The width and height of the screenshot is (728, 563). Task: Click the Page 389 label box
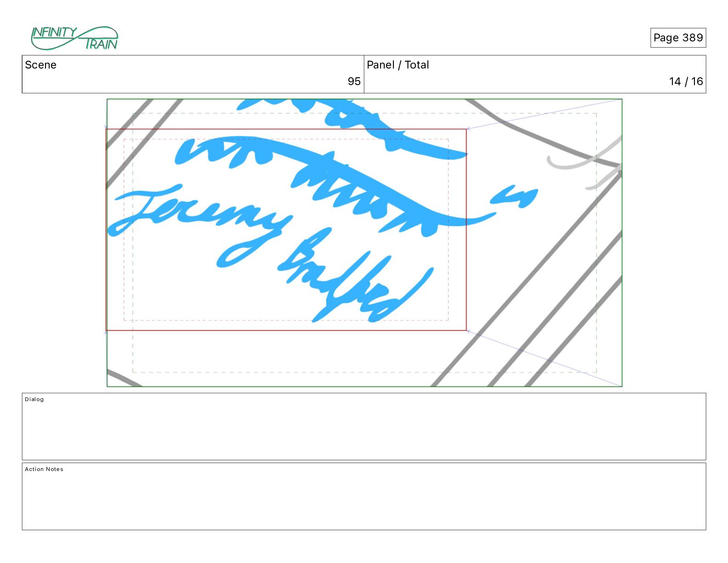678,38
